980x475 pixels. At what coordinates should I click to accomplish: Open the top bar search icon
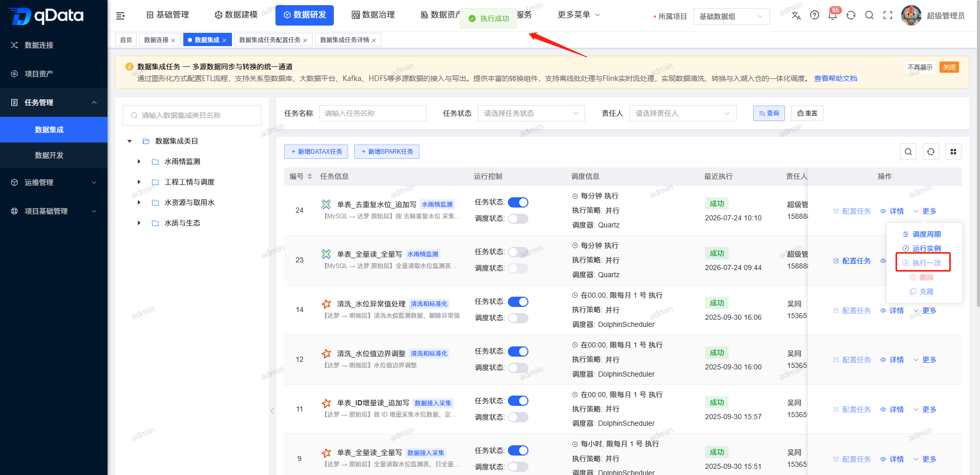point(869,15)
